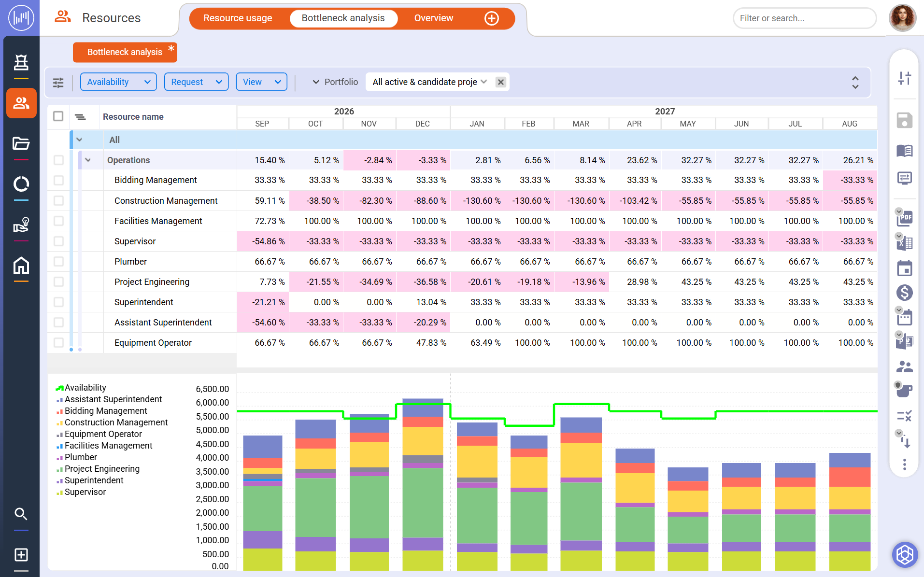Select the Bottleneck analysis tab
The width and height of the screenshot is (924, 577).
(x=343, y=18)
